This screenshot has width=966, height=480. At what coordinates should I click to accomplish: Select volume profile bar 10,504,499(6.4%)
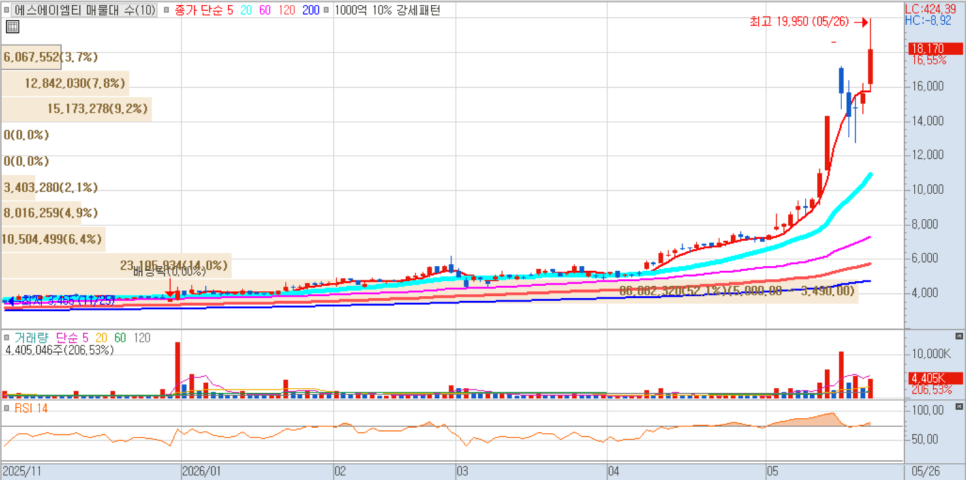(x=53, y=238)
